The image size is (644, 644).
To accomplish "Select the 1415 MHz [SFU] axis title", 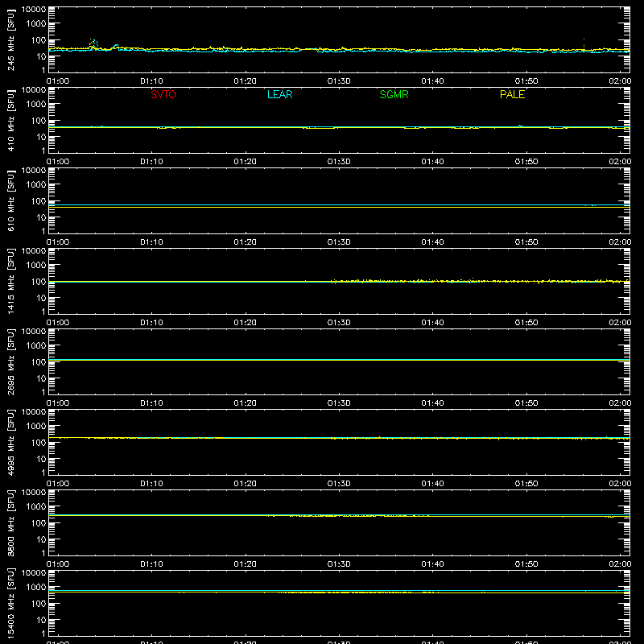I will (10, 281).
